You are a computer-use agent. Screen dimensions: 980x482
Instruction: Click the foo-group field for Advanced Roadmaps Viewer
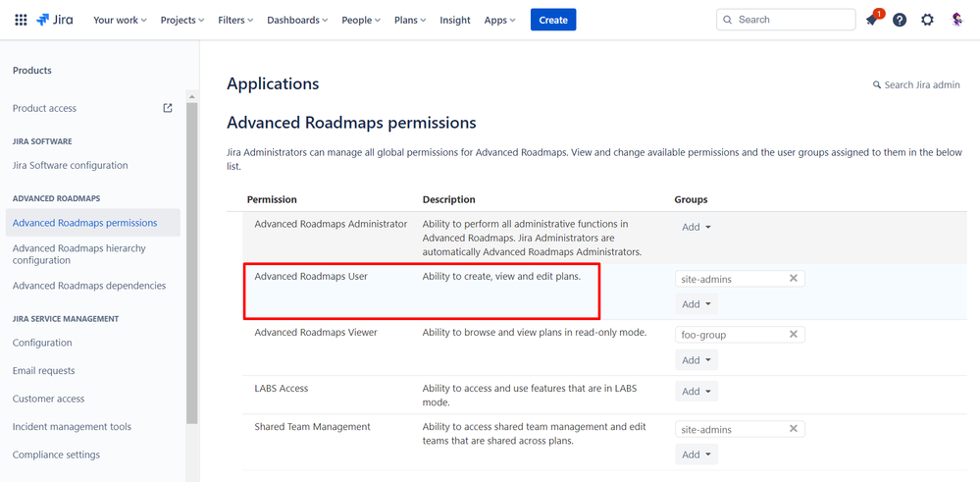click(x=740, y=335)
